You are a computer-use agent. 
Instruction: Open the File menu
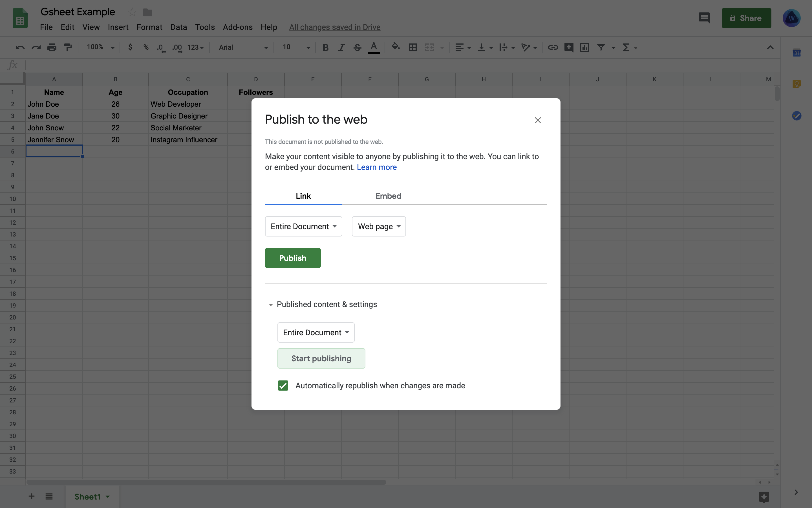[46, 27]
